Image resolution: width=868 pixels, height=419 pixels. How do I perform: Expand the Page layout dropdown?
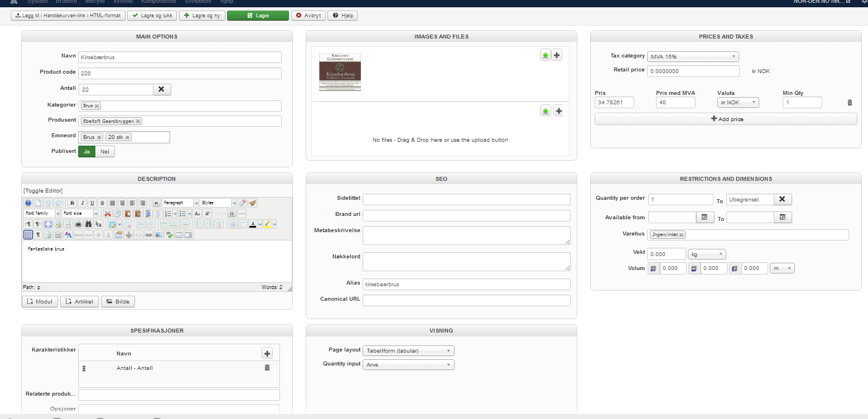(x=408, y=351)
